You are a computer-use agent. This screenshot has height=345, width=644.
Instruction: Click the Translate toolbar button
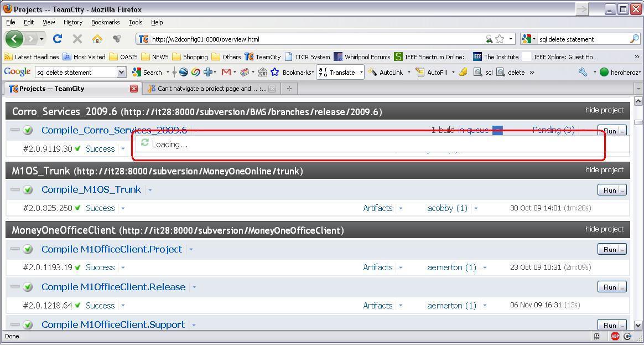(x=337, y=73)
